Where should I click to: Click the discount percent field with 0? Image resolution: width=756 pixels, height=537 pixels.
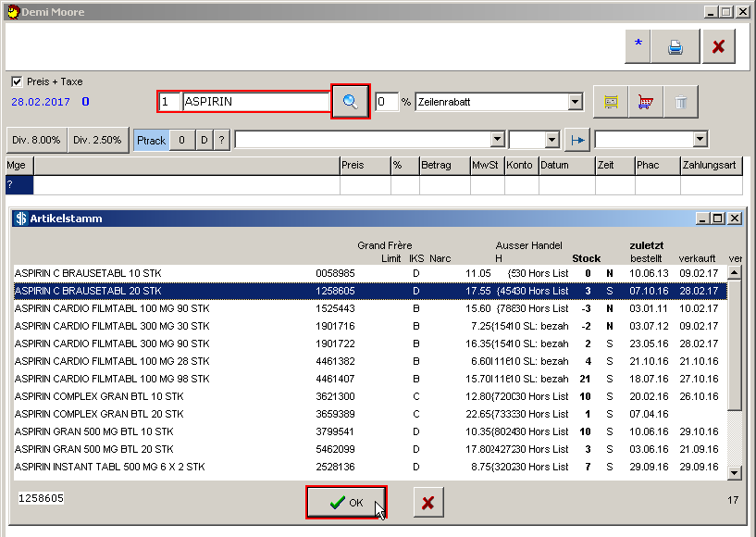(x=387, y=102)
